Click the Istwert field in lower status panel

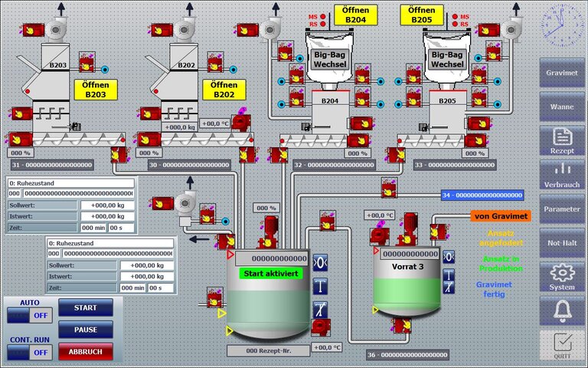[147, 276]
